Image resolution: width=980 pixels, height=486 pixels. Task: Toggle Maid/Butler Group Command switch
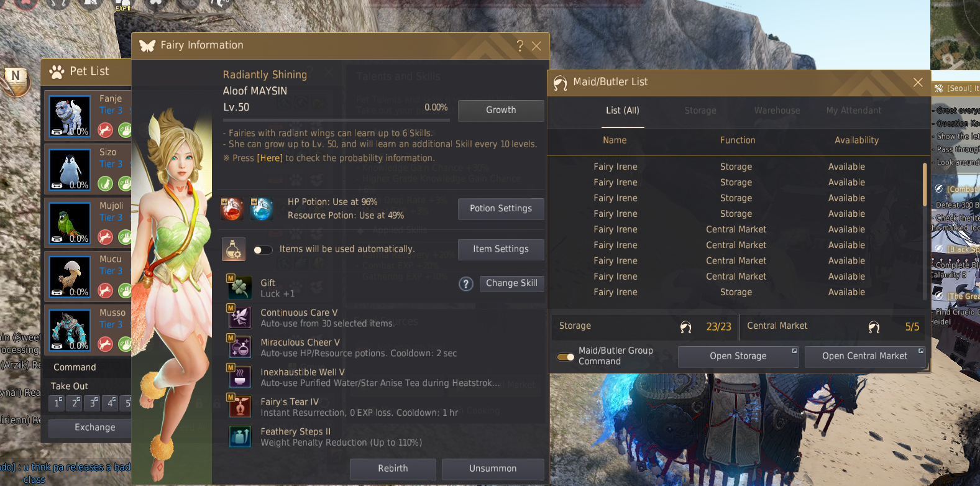click(566, 357)
